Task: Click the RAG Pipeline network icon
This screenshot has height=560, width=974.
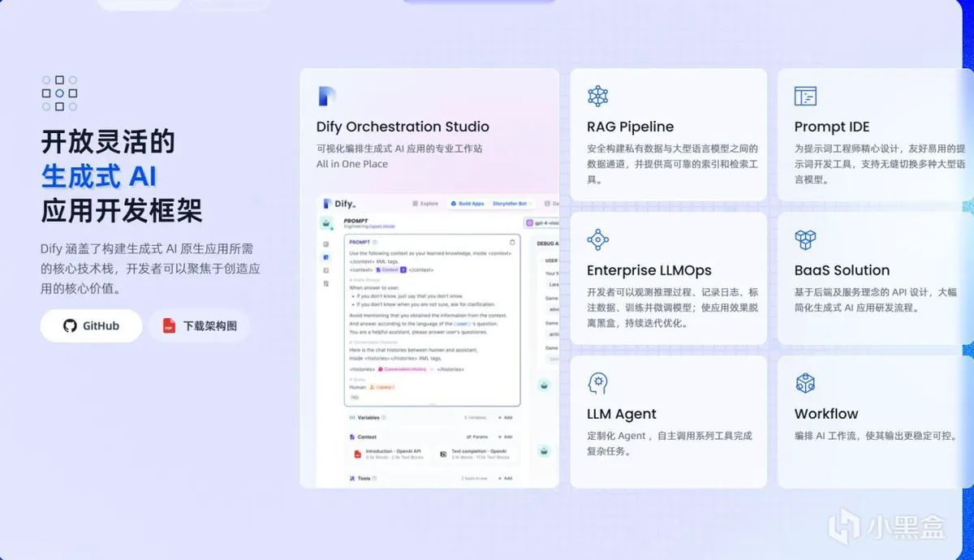Action: coord(597,96)
